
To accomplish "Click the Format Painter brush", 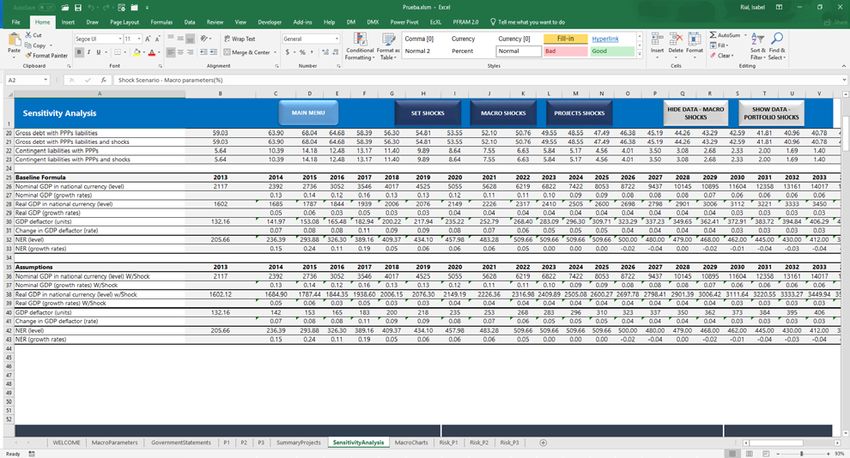I will [x=46, y=55].
